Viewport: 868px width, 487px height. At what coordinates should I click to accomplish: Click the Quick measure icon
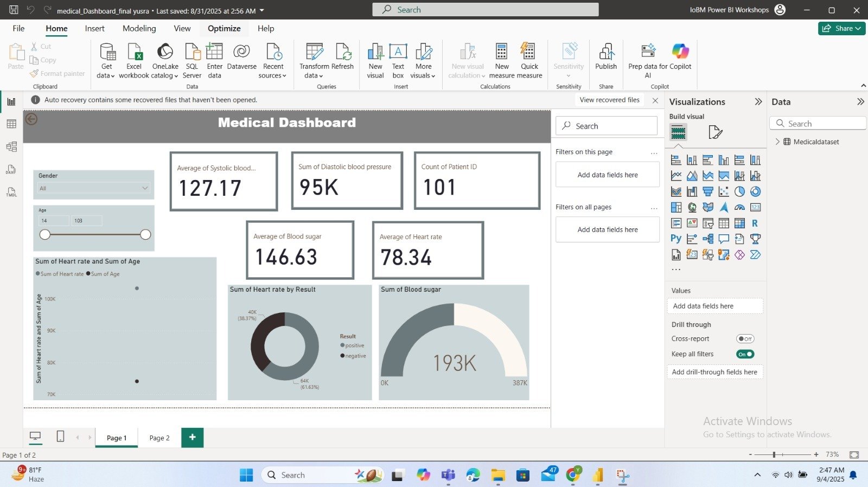pos(529,52)
